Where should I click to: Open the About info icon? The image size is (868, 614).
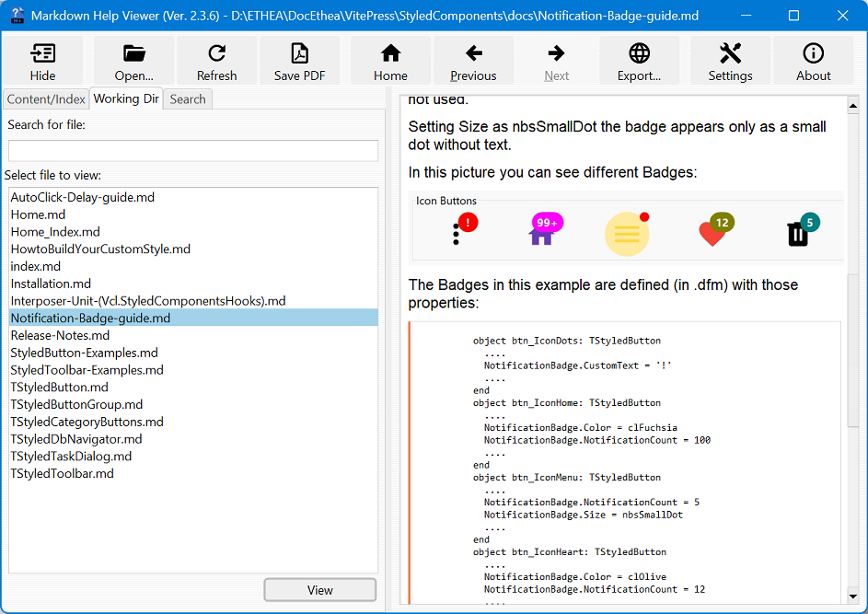point(813,61)
